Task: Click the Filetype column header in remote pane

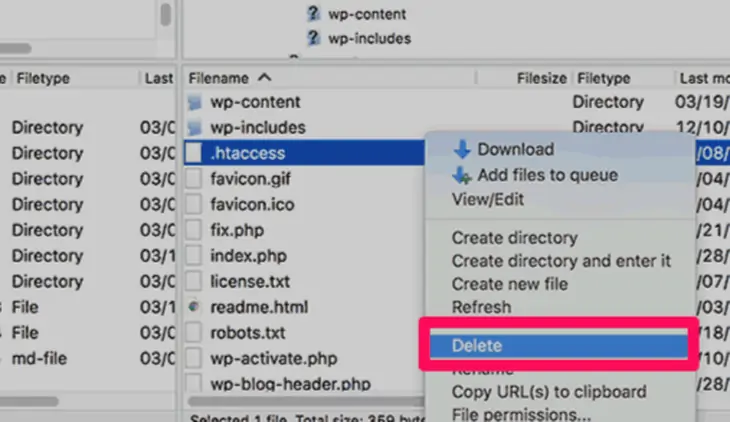Action: (603, 77)
